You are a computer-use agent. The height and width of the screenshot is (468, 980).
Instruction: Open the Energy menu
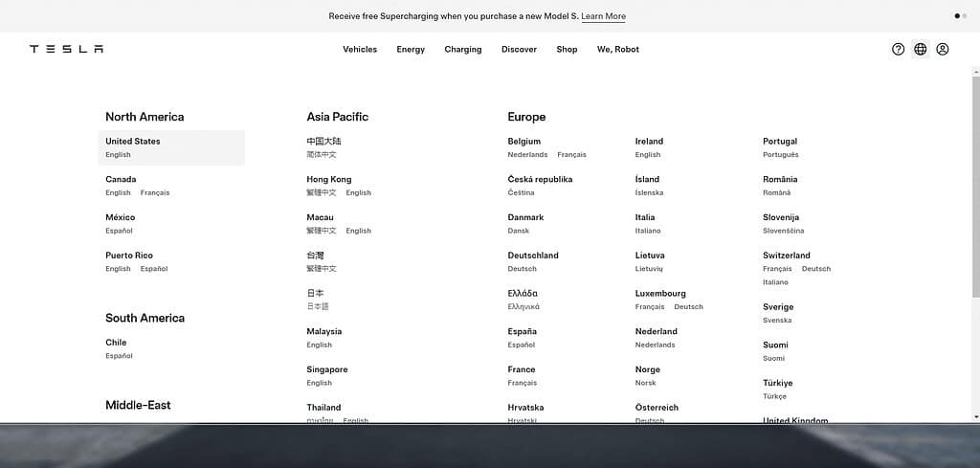click(x=411, y=50)
